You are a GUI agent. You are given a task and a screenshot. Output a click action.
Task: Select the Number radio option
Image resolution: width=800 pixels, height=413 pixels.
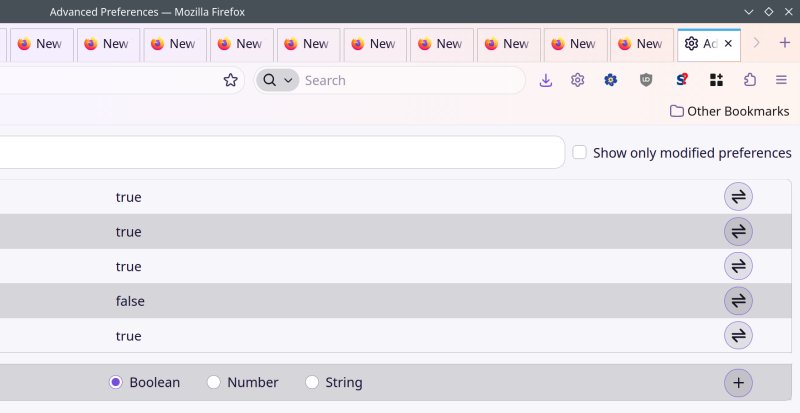(x=214, y=382)
